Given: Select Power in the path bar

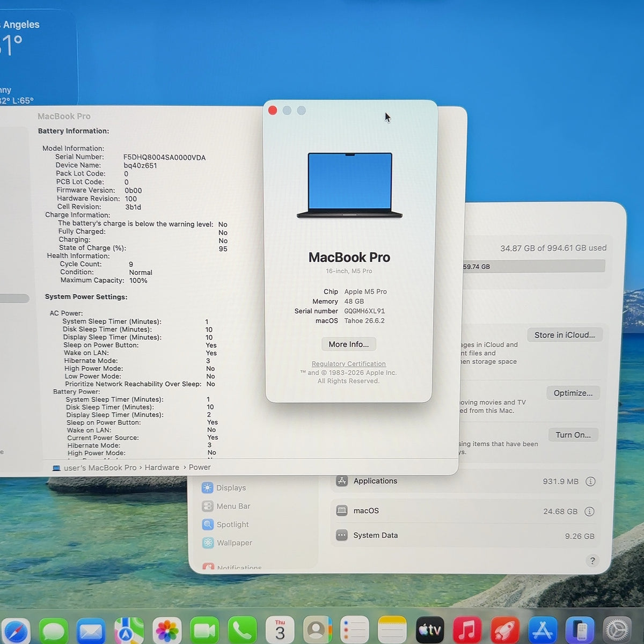Looking at the screenshot, I should coord(200,467).
